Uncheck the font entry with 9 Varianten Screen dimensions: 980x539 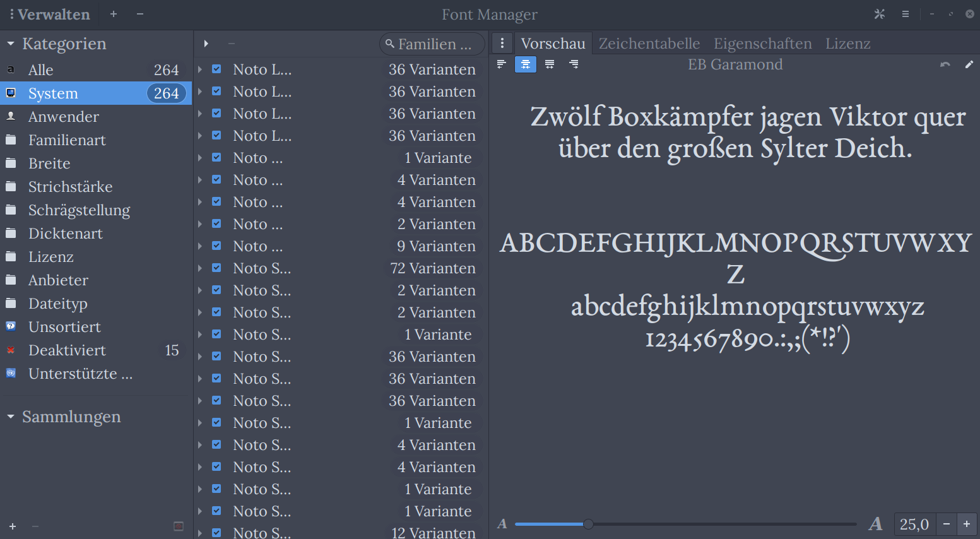tap(216, 246)
